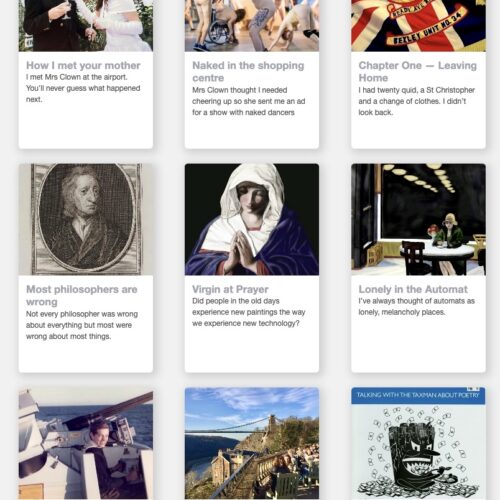Click the Union Jack banner image thumbnail
This screenshot has width=500, height=500.
tap(418, 26)
